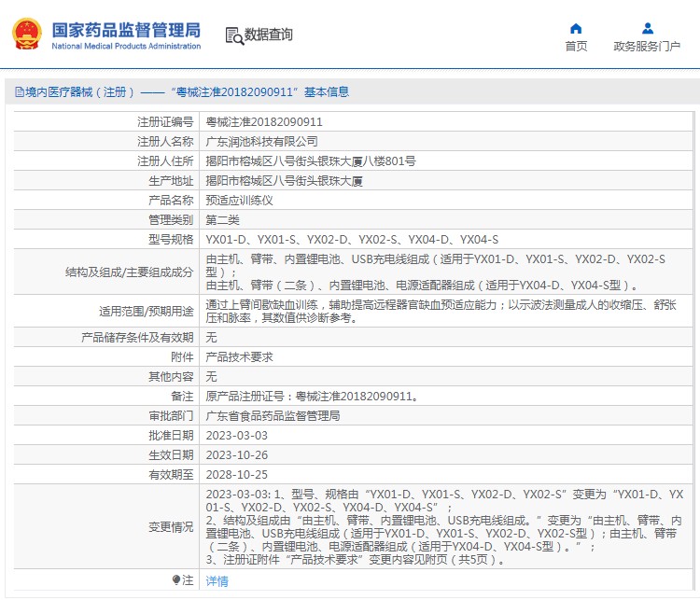Click the 国家药品监督管理局 site title
The image size is (700, 600).
pyautogui.click(x=125, y=28)
